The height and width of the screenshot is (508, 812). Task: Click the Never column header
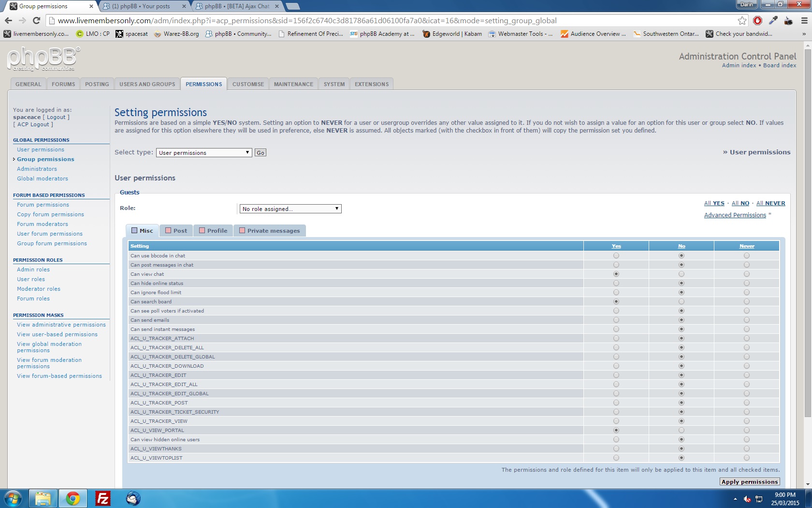click(747, 246)
